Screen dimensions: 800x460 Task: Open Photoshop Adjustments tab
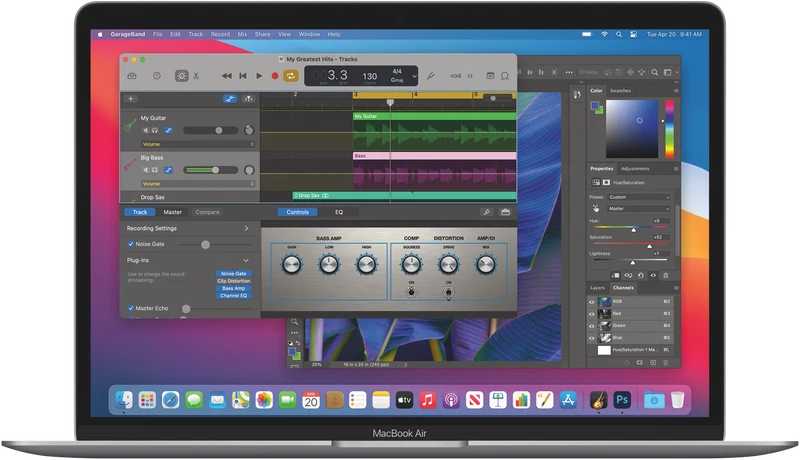click(635, 169)
